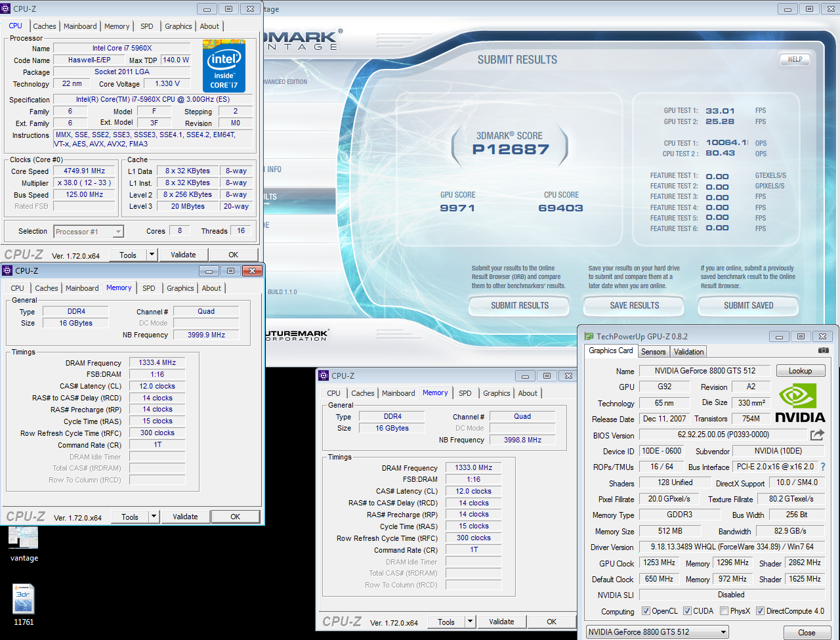Screen dimensions: 840x640
Task: Open CPU tab in CPU-Z window showing 3999.9 MHz
Action: click(x=18, y=288)
